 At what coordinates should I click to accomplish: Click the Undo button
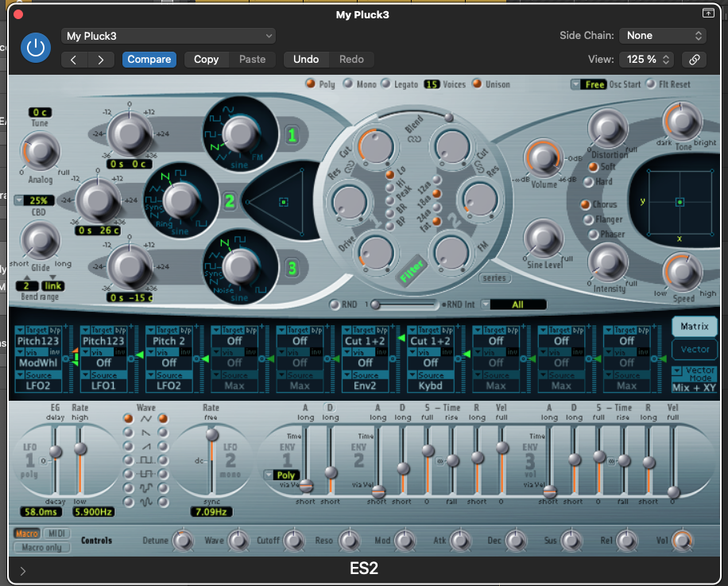tap(306, 60)
